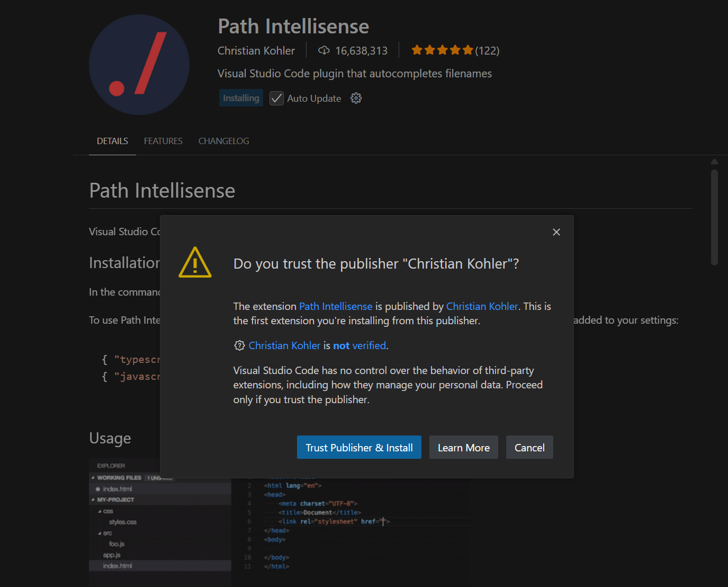728x587 pixels.
Task: Switch to the FEATURES tab
Action: 163,141
